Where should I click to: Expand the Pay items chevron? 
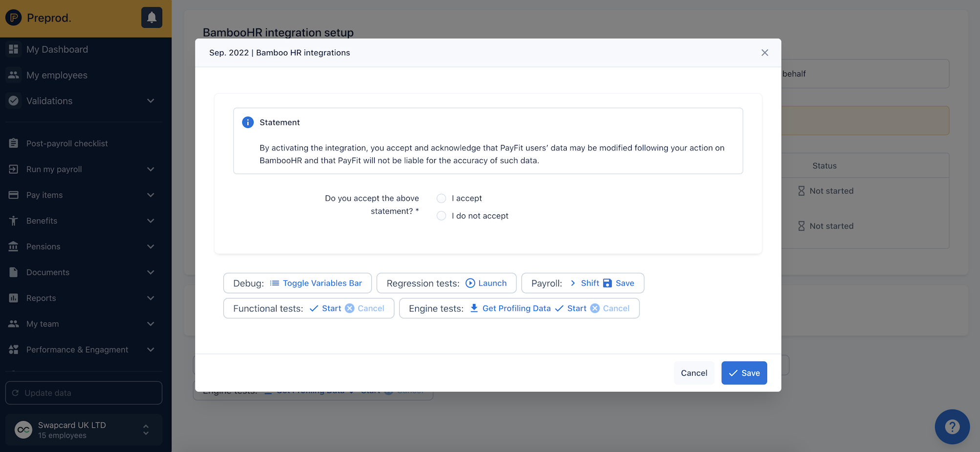[x=150, y=195]
